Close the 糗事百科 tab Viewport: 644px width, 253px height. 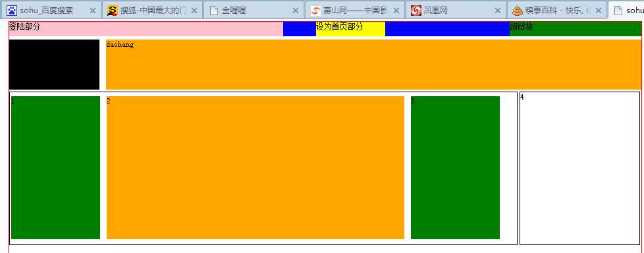(x=599, y=11)
